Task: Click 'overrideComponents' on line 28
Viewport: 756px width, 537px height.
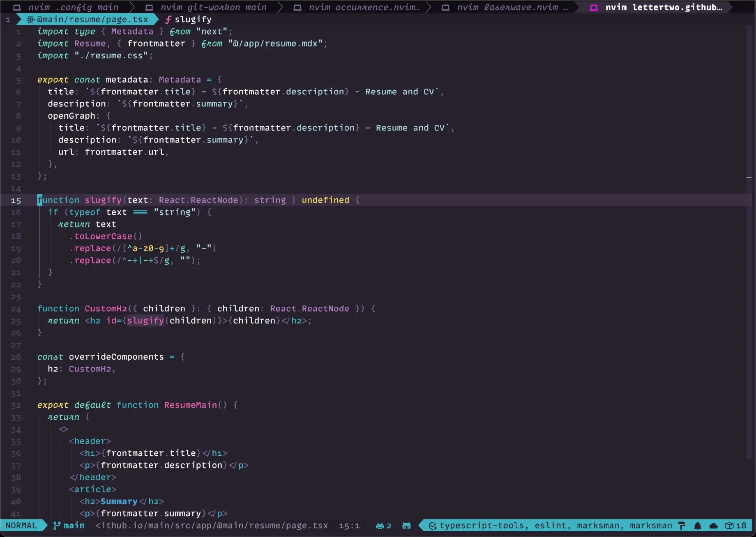Action: [x=116, y=356]
